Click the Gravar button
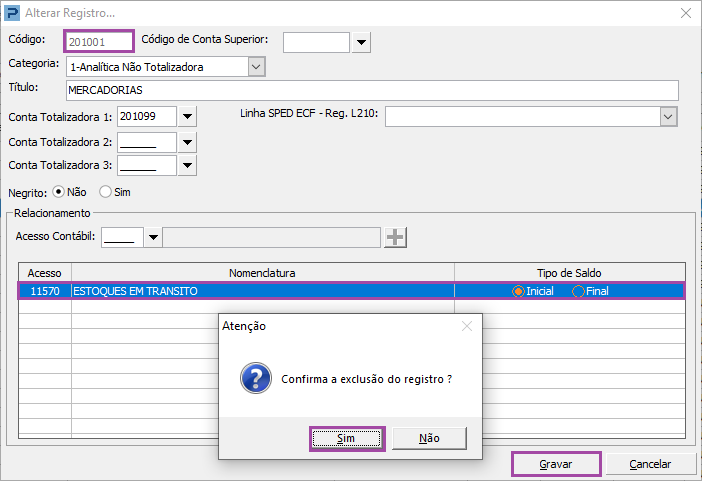Viewport: 702px width, 484px height. click(556, 464)
